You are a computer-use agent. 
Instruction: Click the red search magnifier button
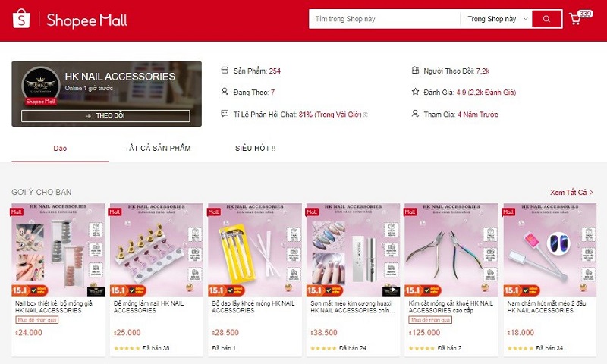[546, 19]
